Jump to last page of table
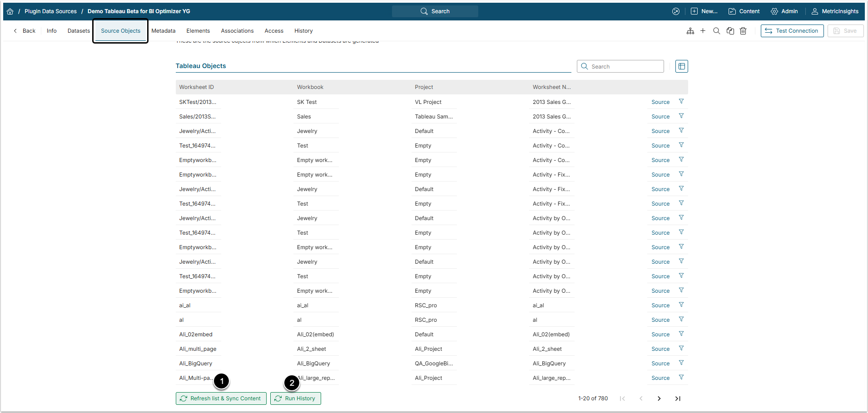868x413 pixels. pos(678,398)
